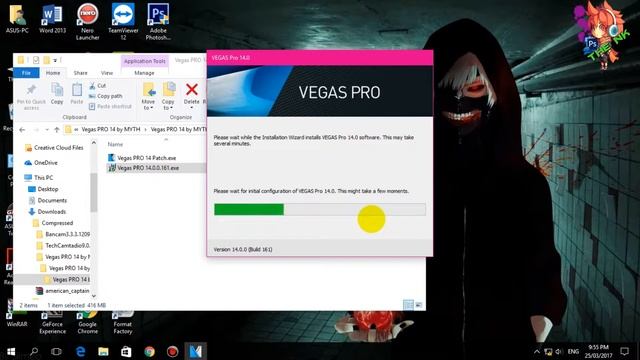The height and width of the screenshot is (360, 640).
Task: Open the Format Factory desktop shortcut
Action: point(122,322)
